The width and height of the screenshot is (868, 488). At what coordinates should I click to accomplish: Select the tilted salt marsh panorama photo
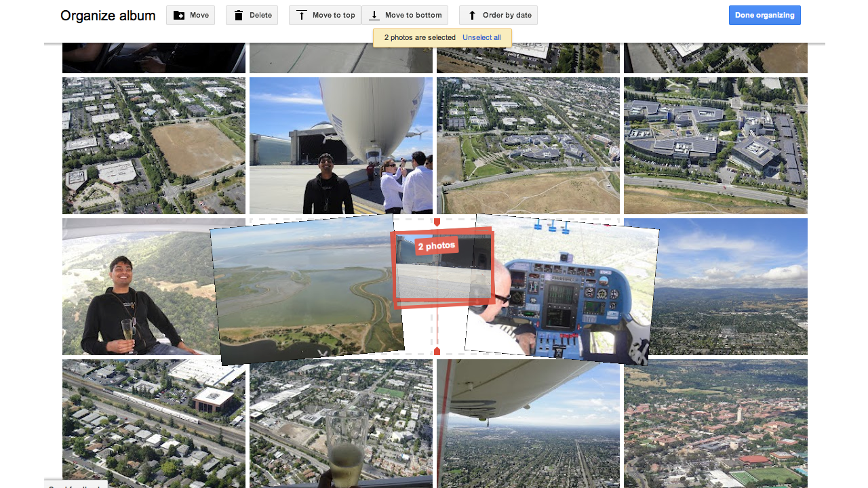305,291
